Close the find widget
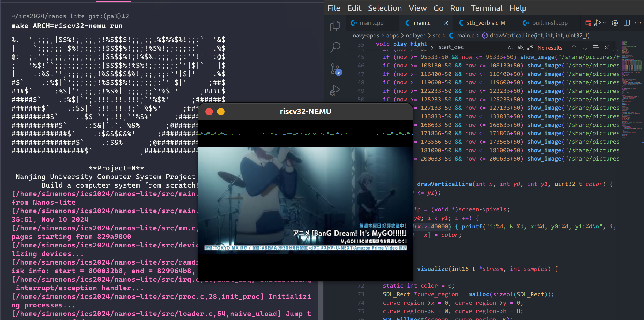644x320 pixels. click(x=607, y=48)
